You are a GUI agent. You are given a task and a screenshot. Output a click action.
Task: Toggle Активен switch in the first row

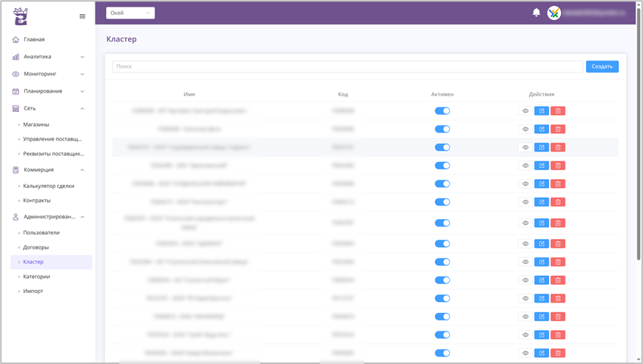(x=442, y=111)
